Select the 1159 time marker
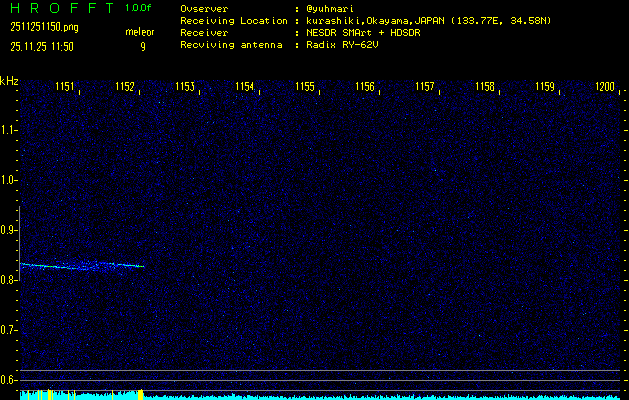 click(545, 87)
